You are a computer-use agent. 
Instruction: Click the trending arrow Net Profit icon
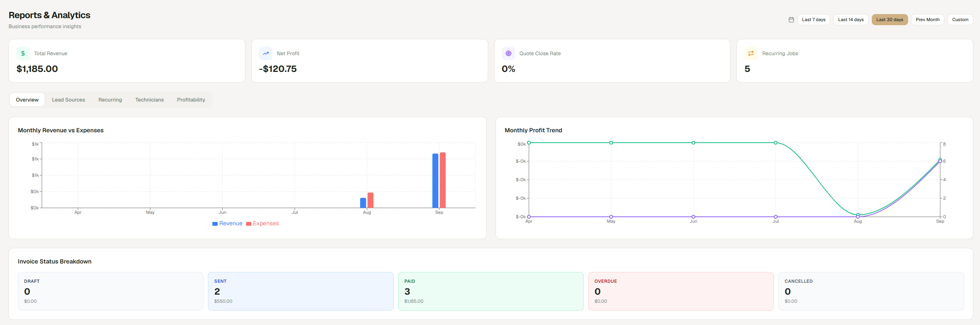(265, 53)
